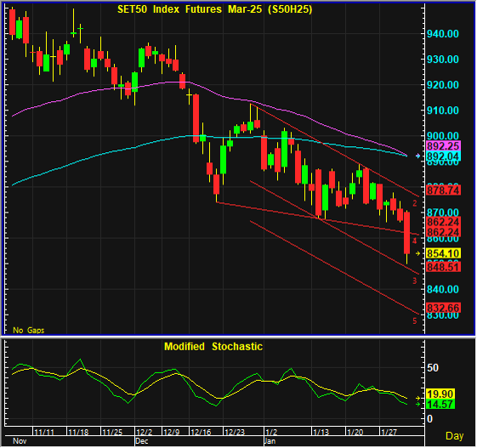Image resolution: width=477 pixels, height=448 pixels.
Task: Click the Day timeframe label
Action: (x=455, y=436)
